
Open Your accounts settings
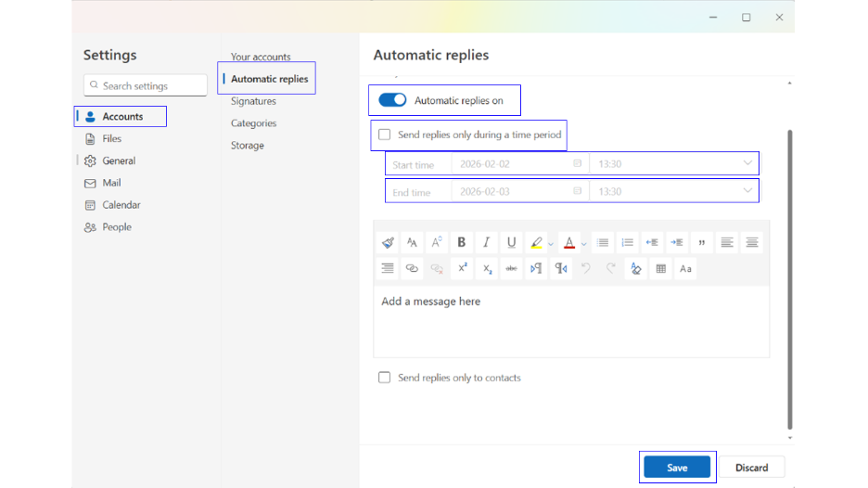pyautogui.click(x=261, y=57)
